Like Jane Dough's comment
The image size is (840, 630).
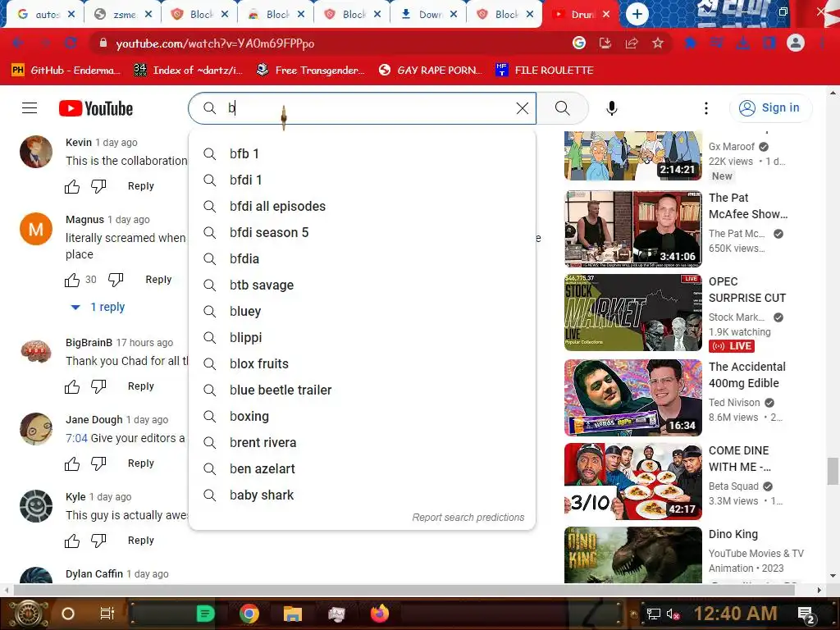point(72,464)
